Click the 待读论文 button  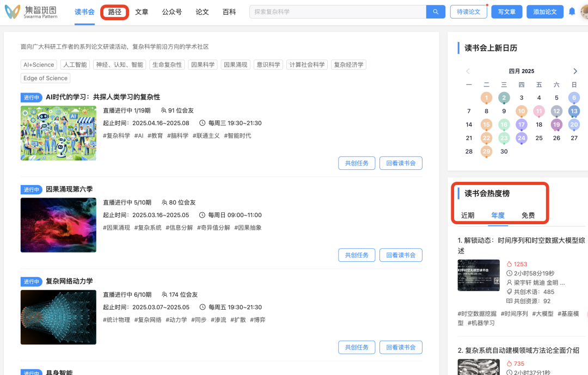468,11
